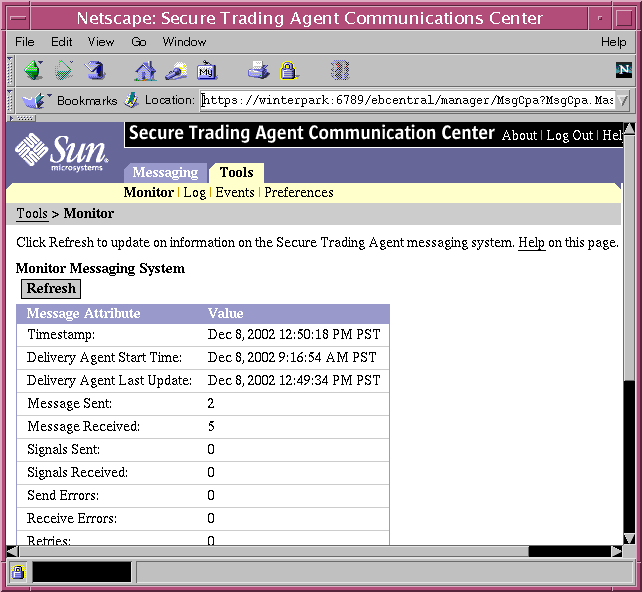The image size is (642, 592).
Task: Click the Refresh button
Action: click(x=51, y=289)
